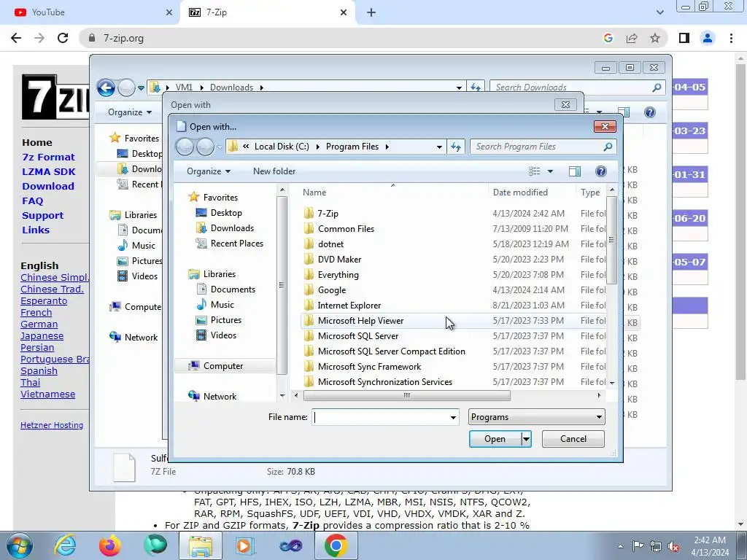The image size is (747, 560).
Task: Sort by the Date modified column header
Action: pyautogui.click(x=520, y=192)
